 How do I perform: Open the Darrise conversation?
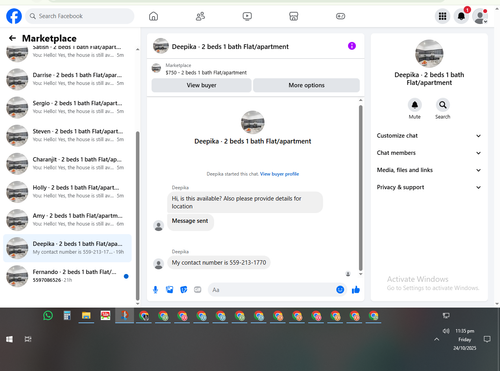point(68,79)
